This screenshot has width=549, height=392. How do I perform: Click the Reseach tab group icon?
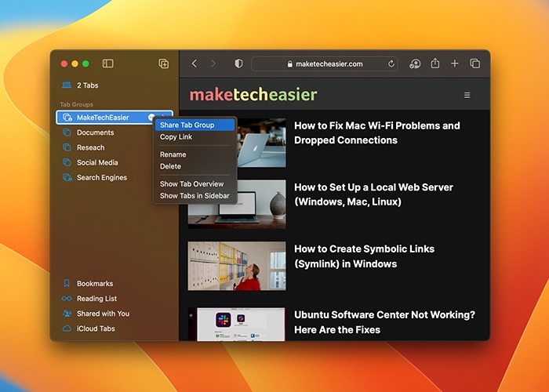67,147
